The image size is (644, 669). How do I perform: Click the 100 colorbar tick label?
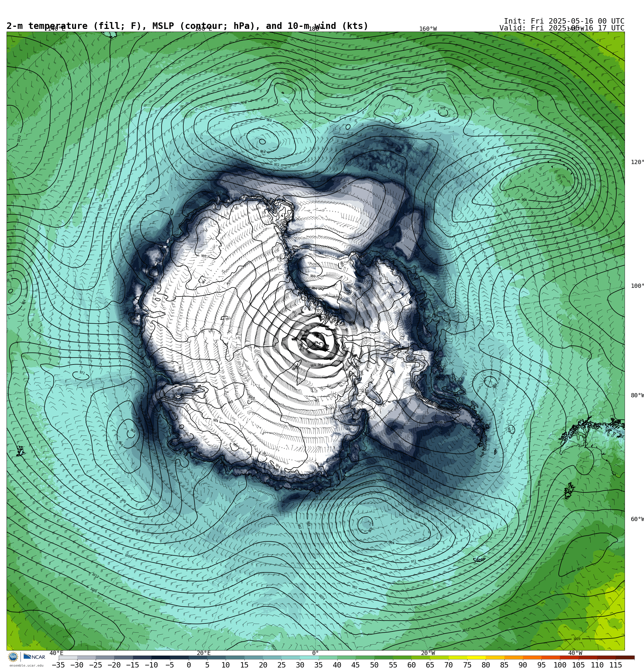click(560, 665)
